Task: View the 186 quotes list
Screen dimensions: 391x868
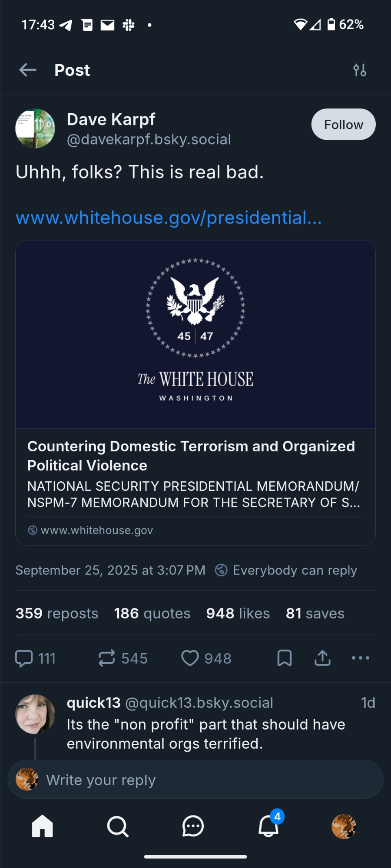Action: pyautogui.click(x=152, y=613)
